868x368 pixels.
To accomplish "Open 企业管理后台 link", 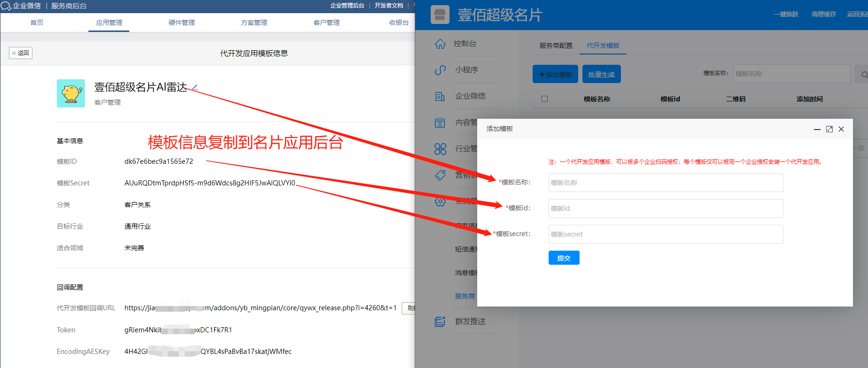I will pyautogui.click(x=347, y=6).
